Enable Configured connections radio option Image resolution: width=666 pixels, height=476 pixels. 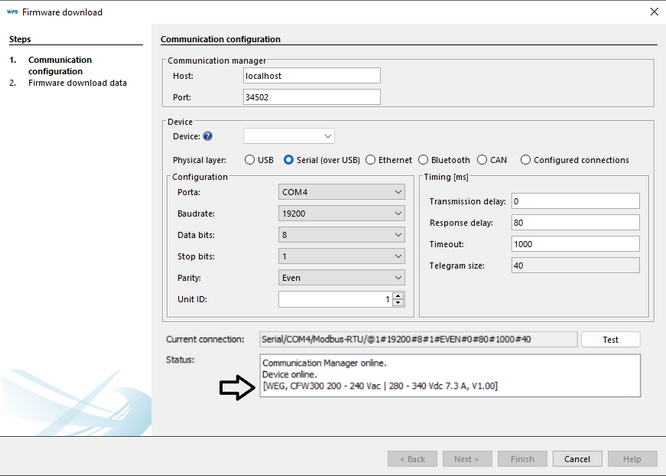coord(525,160)
